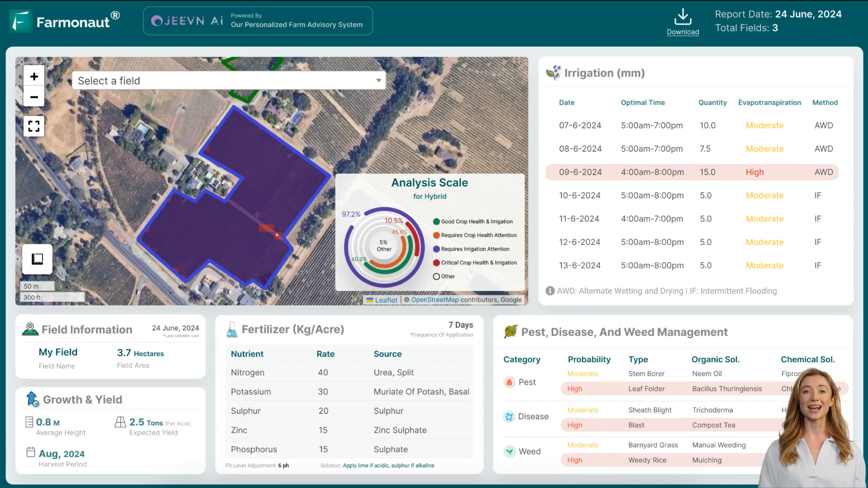
Task: Click the map scale layer icon
Action: 38,258
